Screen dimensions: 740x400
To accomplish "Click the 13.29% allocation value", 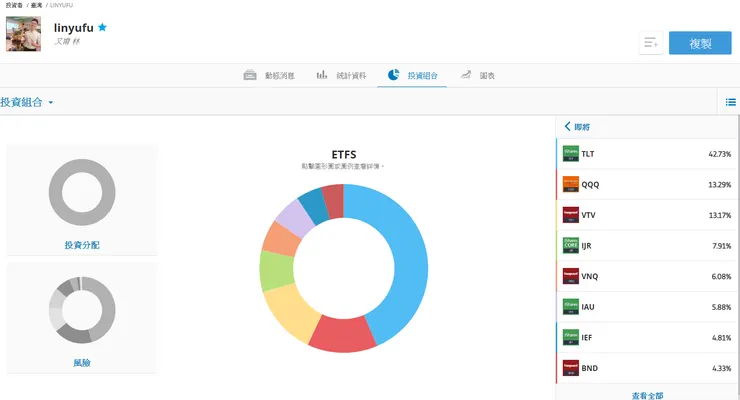I will (x=719, y=185).
